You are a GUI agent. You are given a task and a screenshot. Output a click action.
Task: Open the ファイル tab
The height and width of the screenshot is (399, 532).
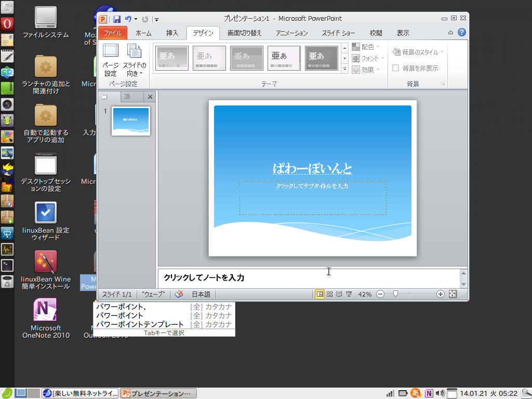click(x=113, y=33)
